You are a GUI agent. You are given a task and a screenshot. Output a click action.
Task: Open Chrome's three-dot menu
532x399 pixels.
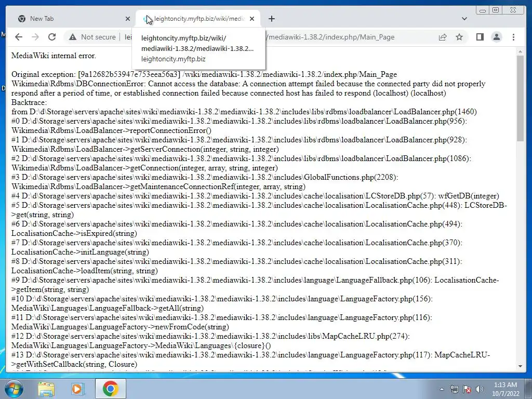[x=513, y=37]
